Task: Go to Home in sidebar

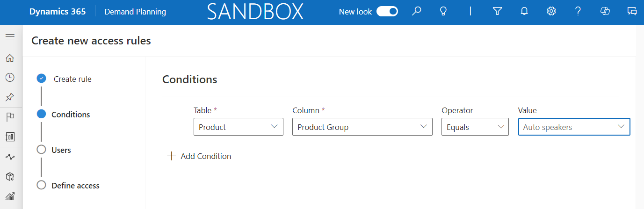Action: coord(10,58)
